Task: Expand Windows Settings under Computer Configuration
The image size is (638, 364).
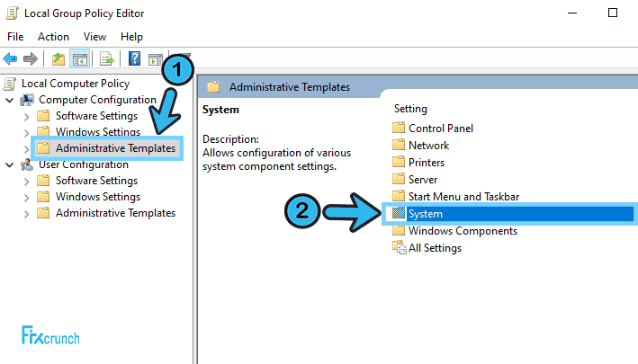Action: 27,133
